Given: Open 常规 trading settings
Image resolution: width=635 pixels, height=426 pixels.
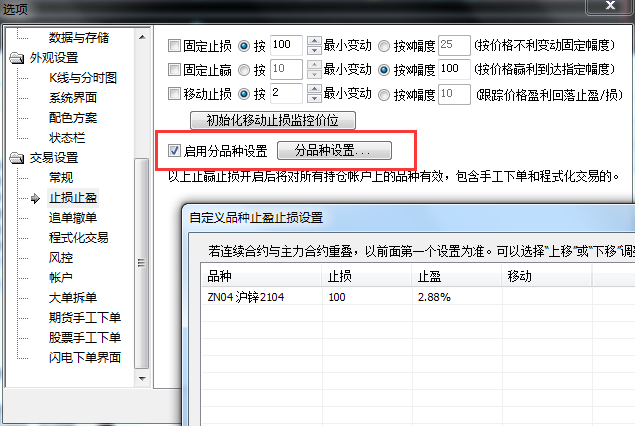Looking at the screenshot, I should click(61, 177).
